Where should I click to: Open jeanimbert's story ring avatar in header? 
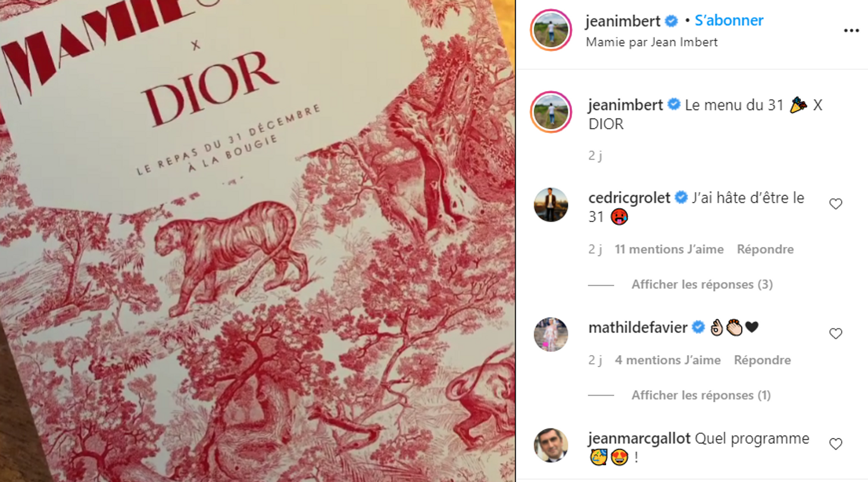tap(551, 30)
